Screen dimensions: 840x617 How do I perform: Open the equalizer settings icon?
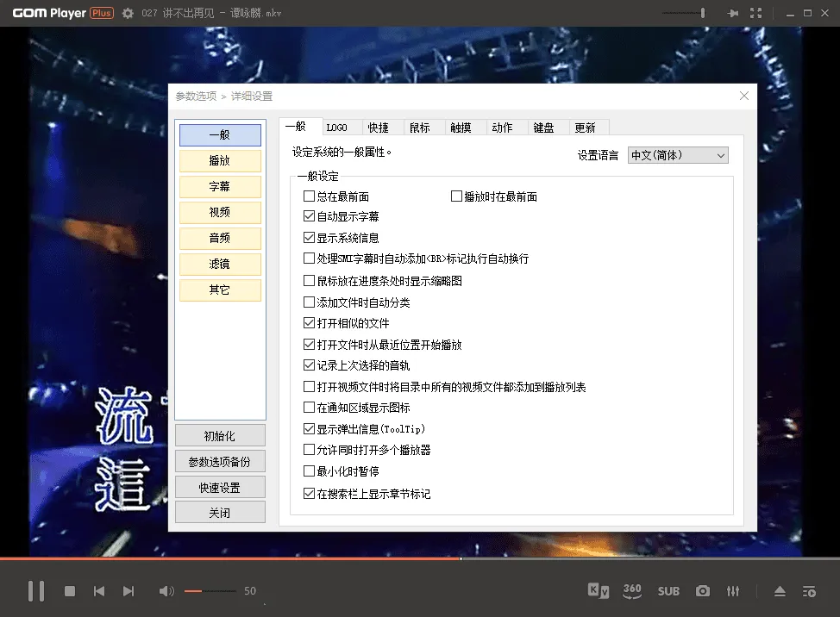tap(733, 591)
